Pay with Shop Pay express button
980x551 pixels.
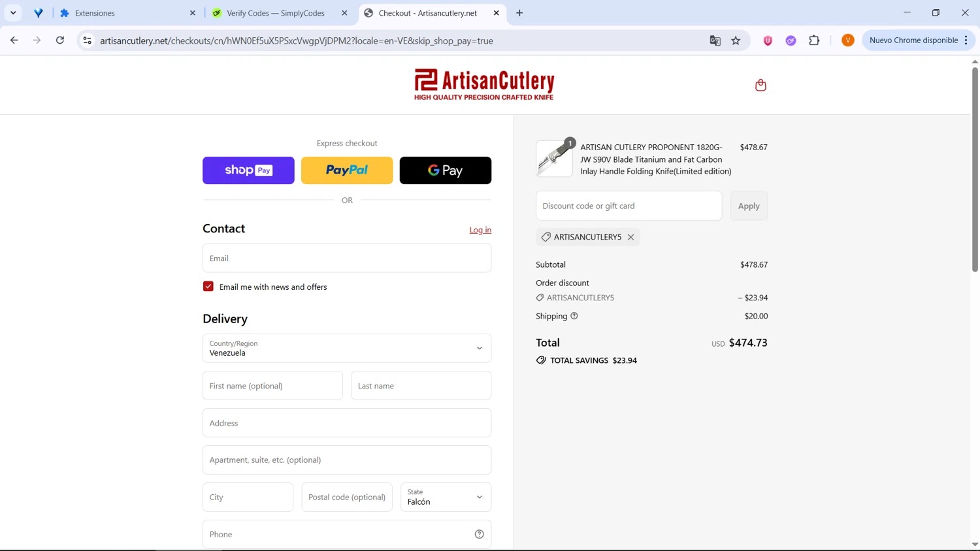[248, 170]
